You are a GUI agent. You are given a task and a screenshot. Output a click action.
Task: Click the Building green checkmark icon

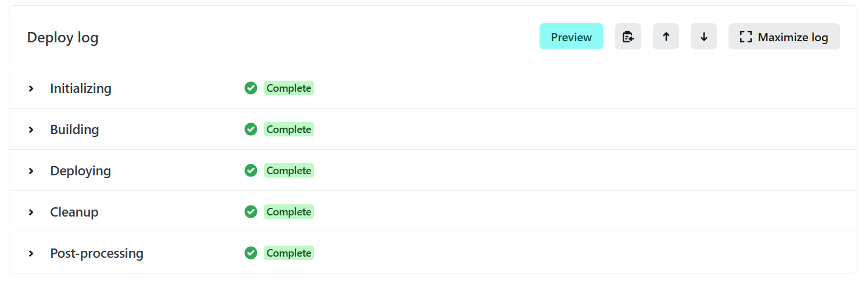251,129
